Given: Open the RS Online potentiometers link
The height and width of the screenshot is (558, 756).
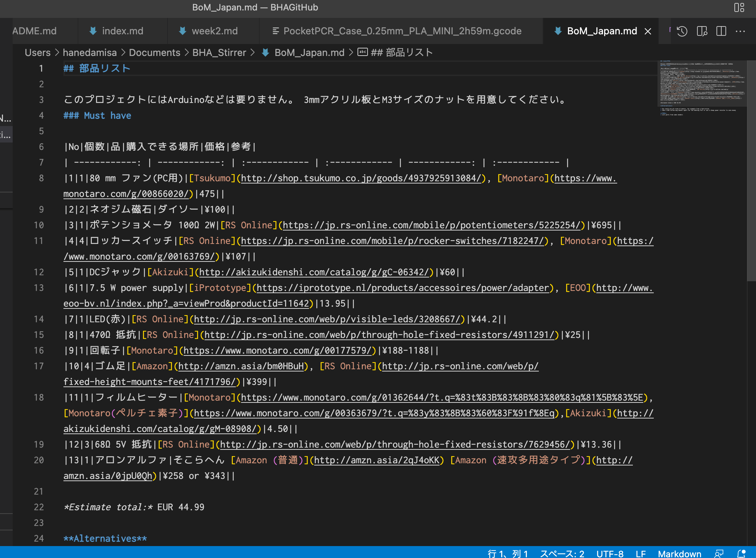Looking at the screenshot, I should (x=431, y=225).
